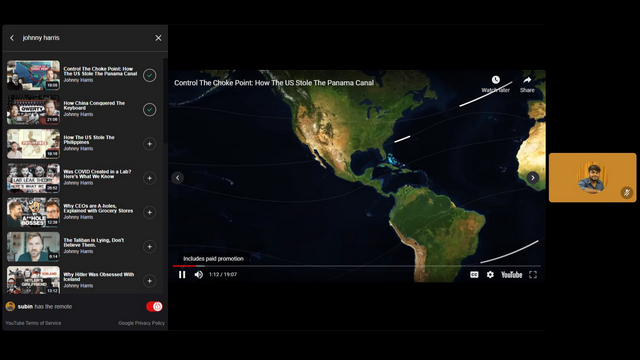Select title Was COVID Created in a Lab

tap(97, 174)
